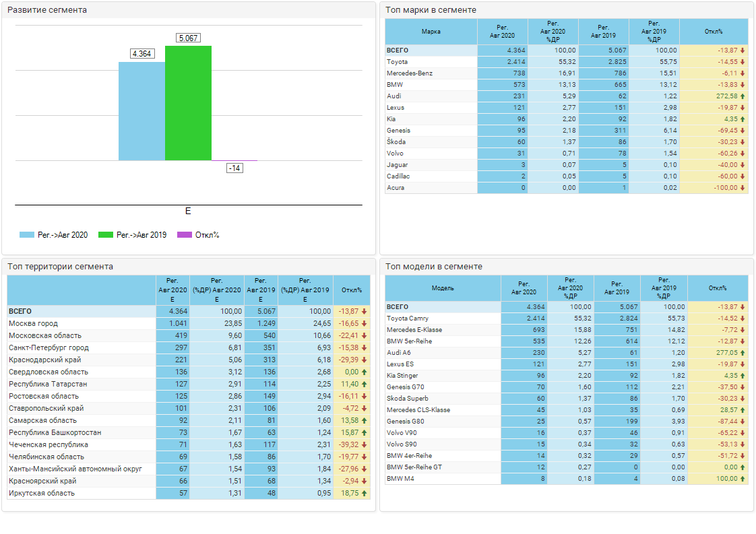Select the "Ростовская область" territory row
This screenshot has height=534, width=756.
(x=189, y=396)
